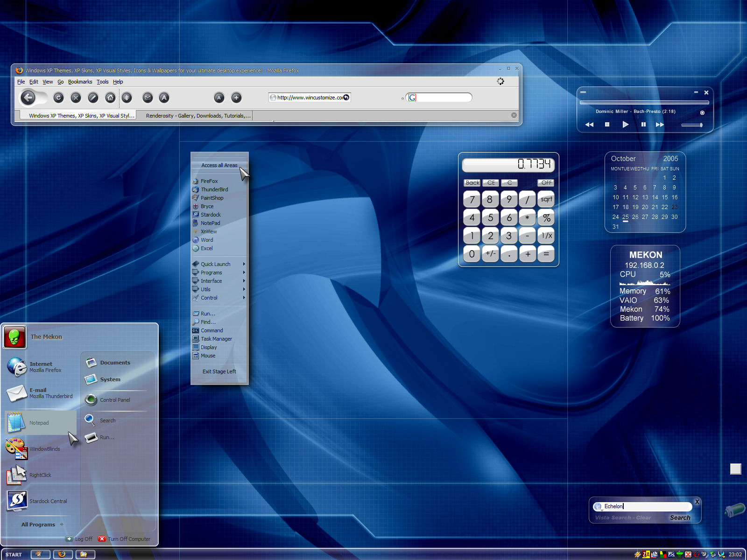Open the View menu in Firefox
Image resolution: width=747 pixels, height=560 pixels.
(48, 82)
